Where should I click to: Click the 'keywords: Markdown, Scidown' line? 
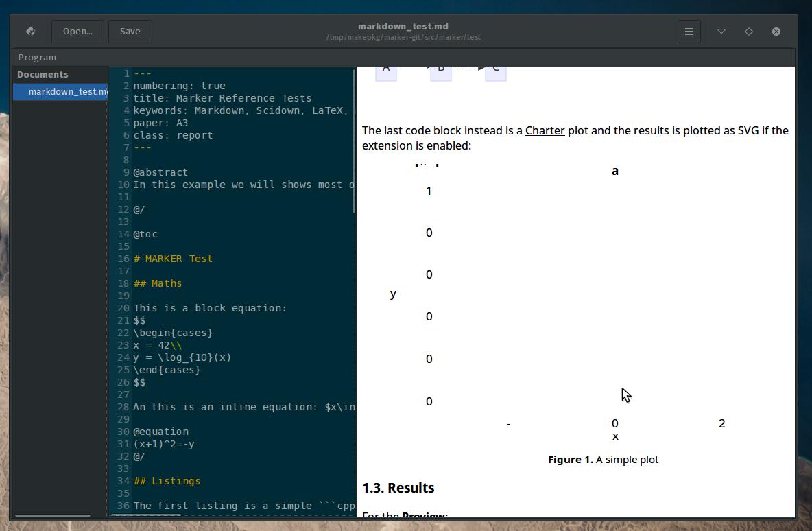pos(241,111)
